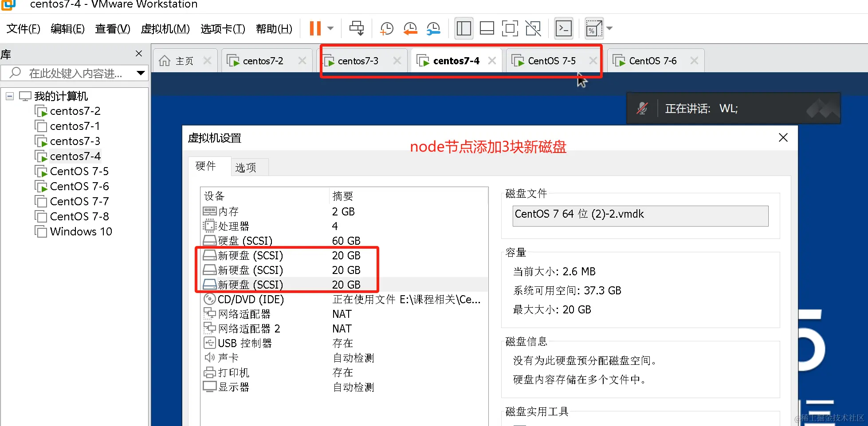Select the 网络适配器 NAT device row

coord(344,314)
